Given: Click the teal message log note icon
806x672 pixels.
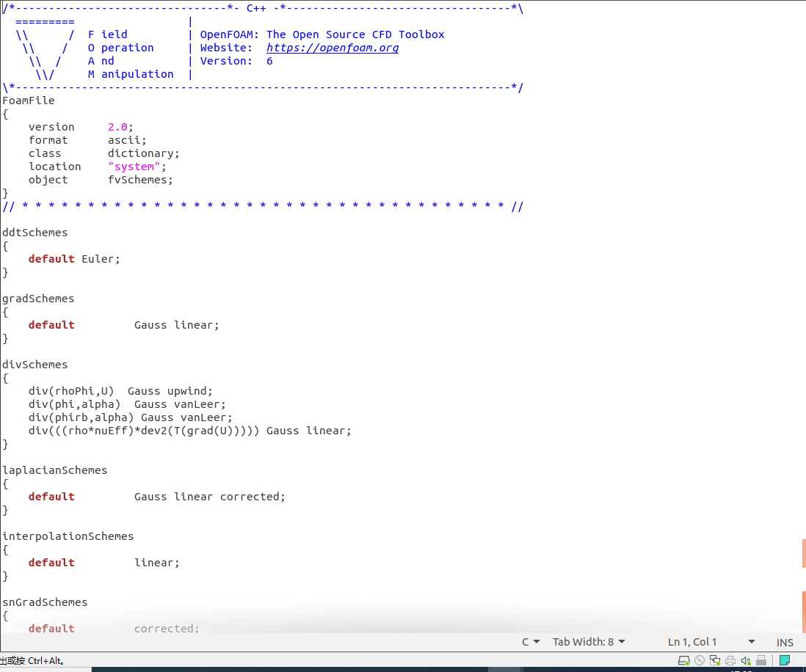Looking at the screenshot, I should click(x=784, y=660).
